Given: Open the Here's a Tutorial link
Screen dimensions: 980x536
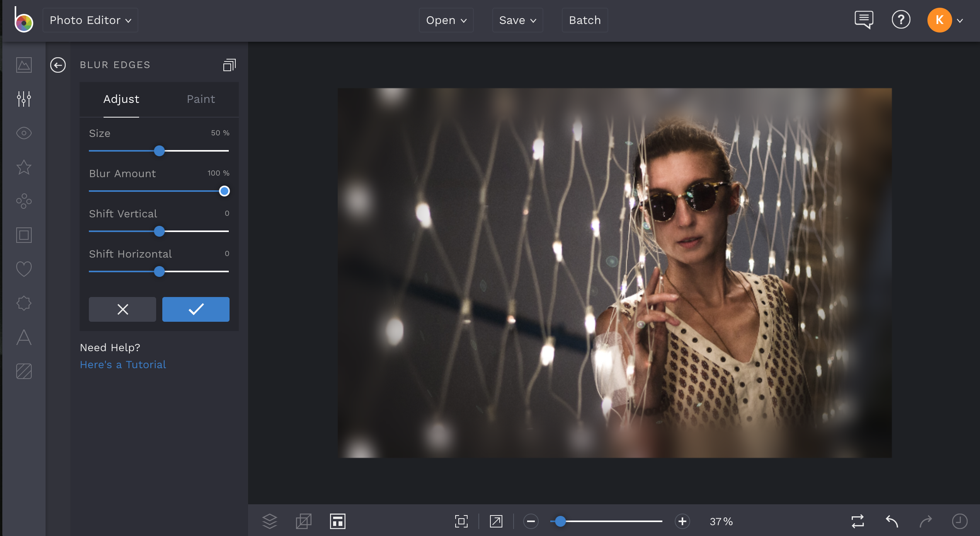Looking at the screenshot, I should pyautogui.click(x=123, y=365).
